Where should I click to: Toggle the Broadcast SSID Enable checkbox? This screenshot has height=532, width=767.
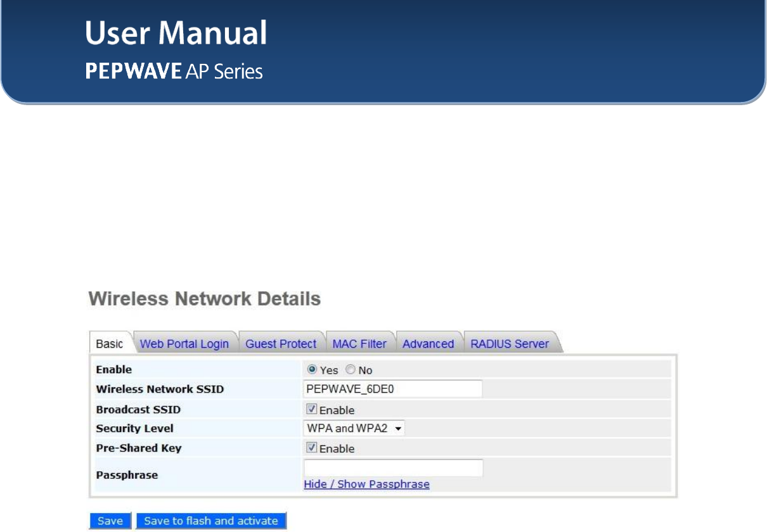pyautogui.click(x=312, y=409)
